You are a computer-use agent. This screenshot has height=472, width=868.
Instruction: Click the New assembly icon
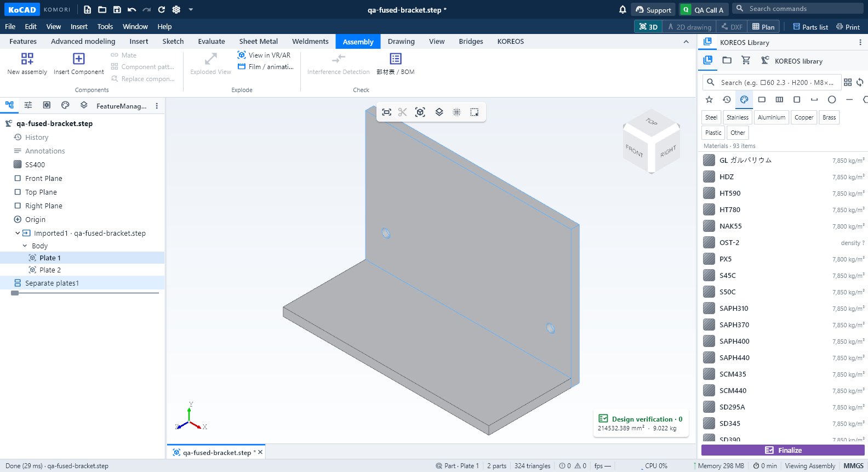click(x=27, y=59)
